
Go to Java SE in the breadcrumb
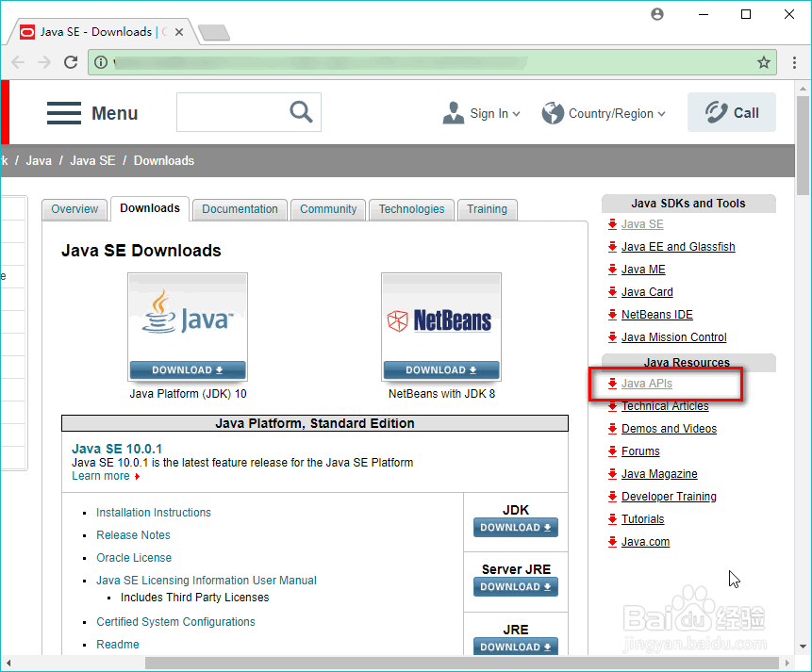[92, 161]
